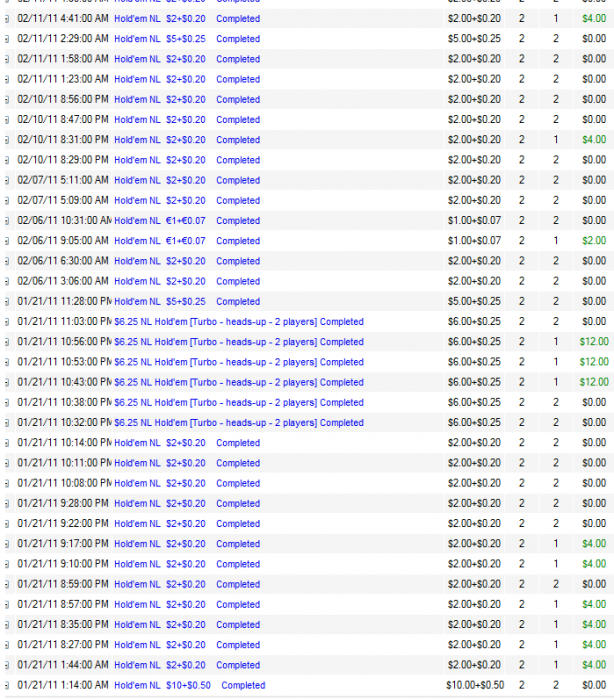Select the date cell '01/21/11 10:11:00 PM'
The image size is (614, 700).
64,463
